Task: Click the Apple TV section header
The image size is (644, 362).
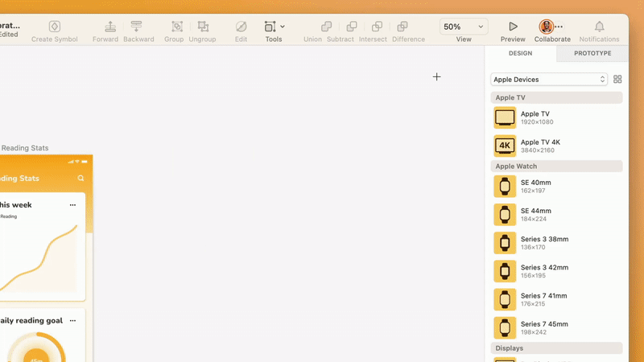Action: pyautogui.click(x=556, y=97)
